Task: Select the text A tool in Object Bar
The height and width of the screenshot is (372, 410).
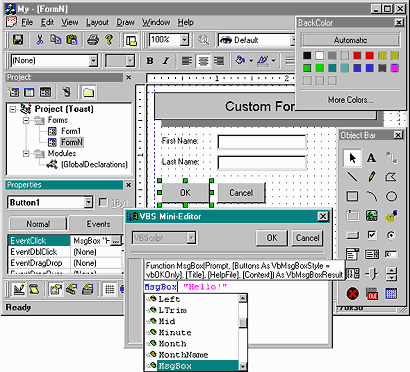Action: pos(371,158)
